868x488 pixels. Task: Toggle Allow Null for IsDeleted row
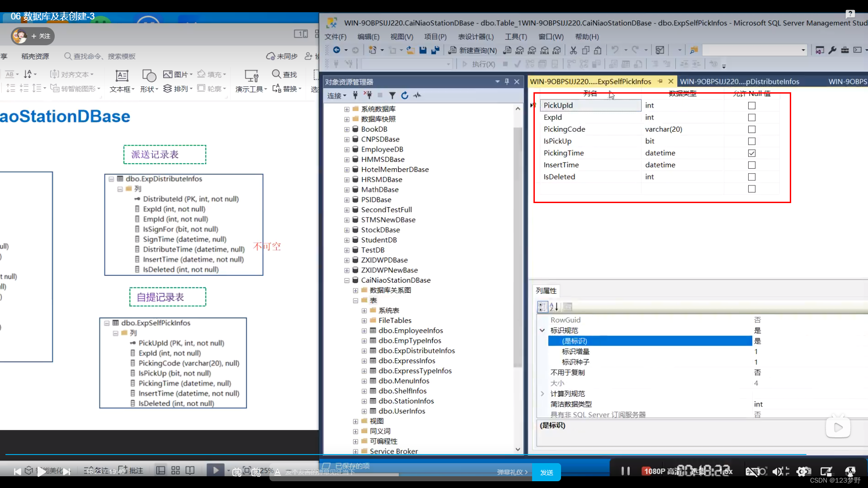[752, 177]
